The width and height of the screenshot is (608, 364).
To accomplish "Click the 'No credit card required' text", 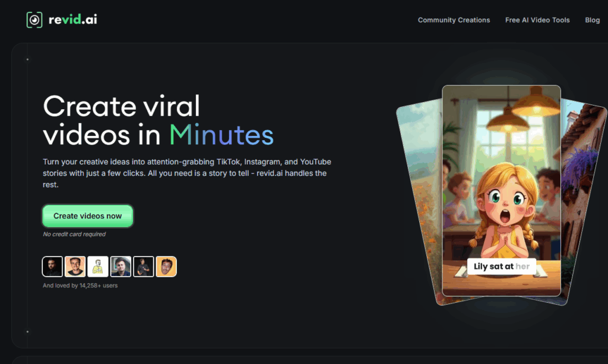I will 74,234.
